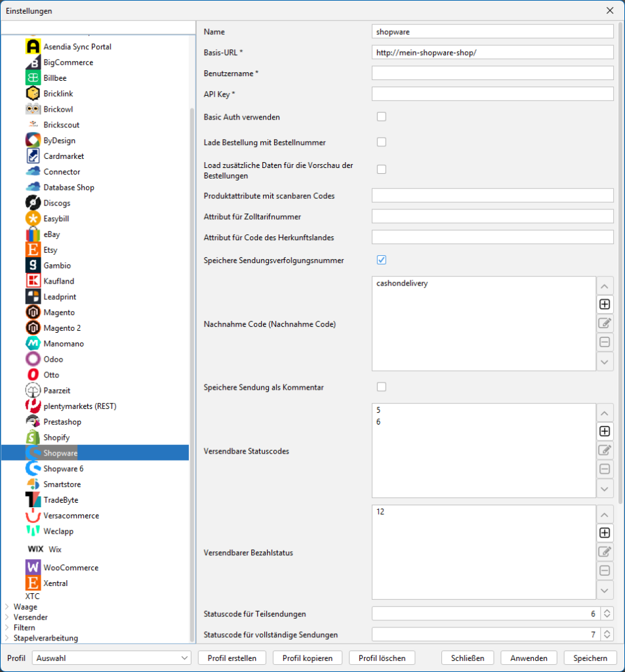Click the Shopify bag icon
625x672 pixels.
click(33, 437)
